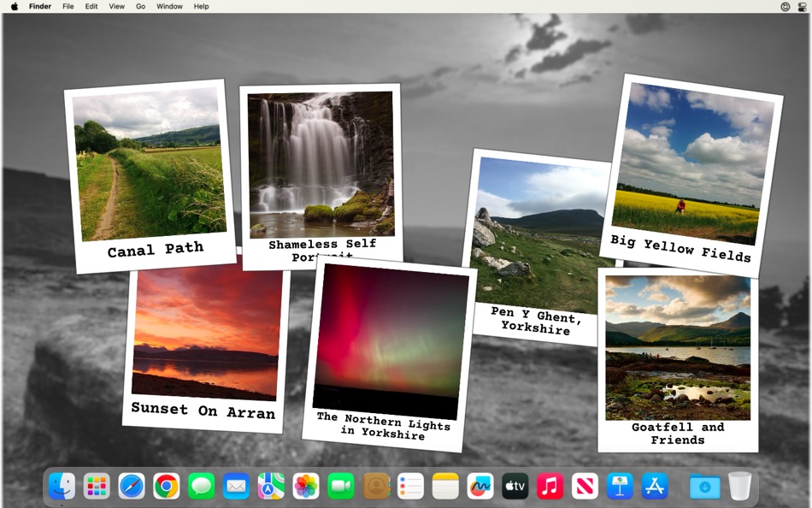Viewport: 812px width, 508px height.
Task: Open the Music app
Action: pos(550,486)
